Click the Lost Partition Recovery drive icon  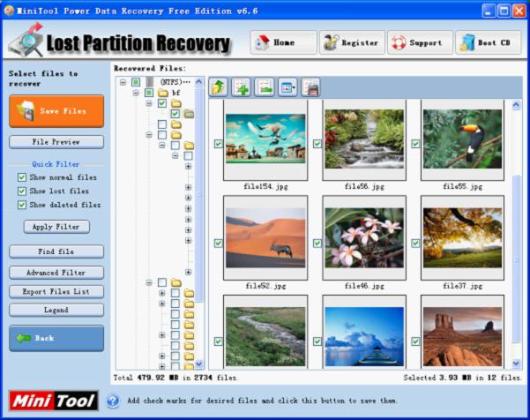point(26,41)
